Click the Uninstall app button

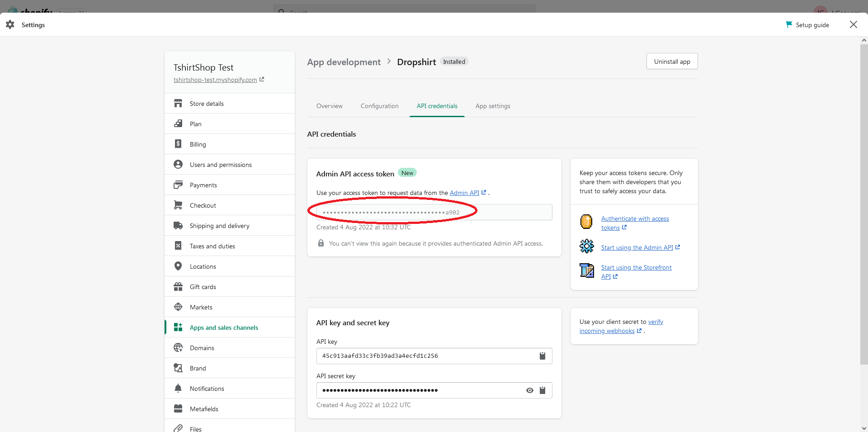[x=672, y=62]
